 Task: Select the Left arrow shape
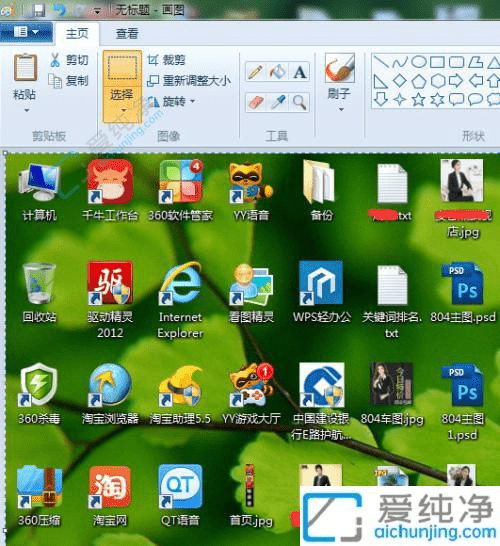point(476,81)
